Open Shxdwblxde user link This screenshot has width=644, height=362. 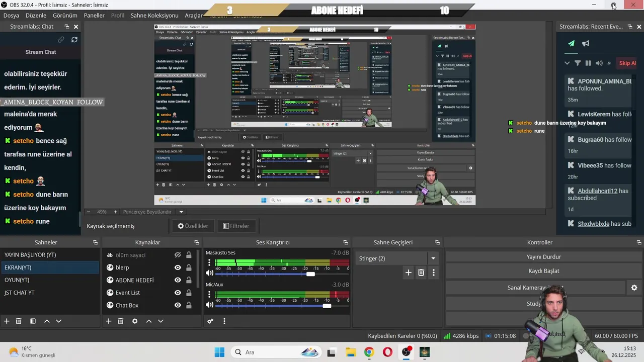pyautogui.click(x=594, y=224)
